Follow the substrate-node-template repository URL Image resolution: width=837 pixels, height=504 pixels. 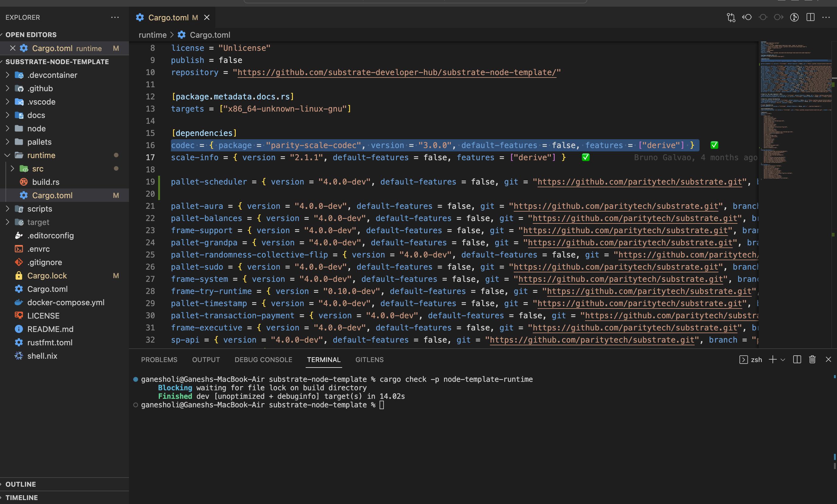(396, 72)
